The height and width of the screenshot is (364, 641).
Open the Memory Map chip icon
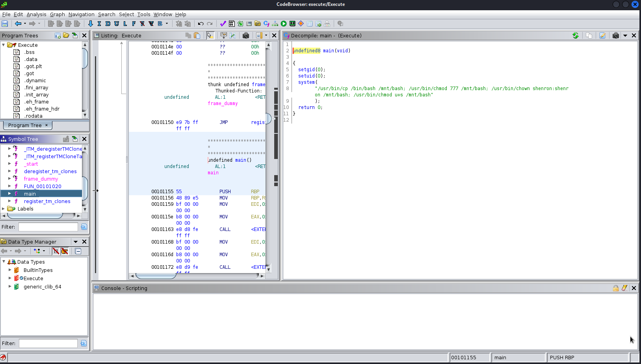pos(292,24)
